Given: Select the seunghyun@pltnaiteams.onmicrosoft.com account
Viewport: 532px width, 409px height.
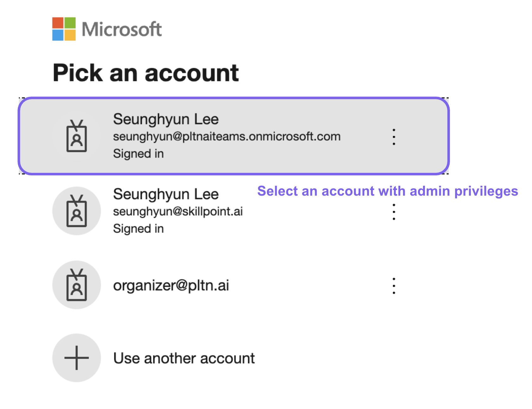Looking at the screenshot, I should (x=234, y=136).
